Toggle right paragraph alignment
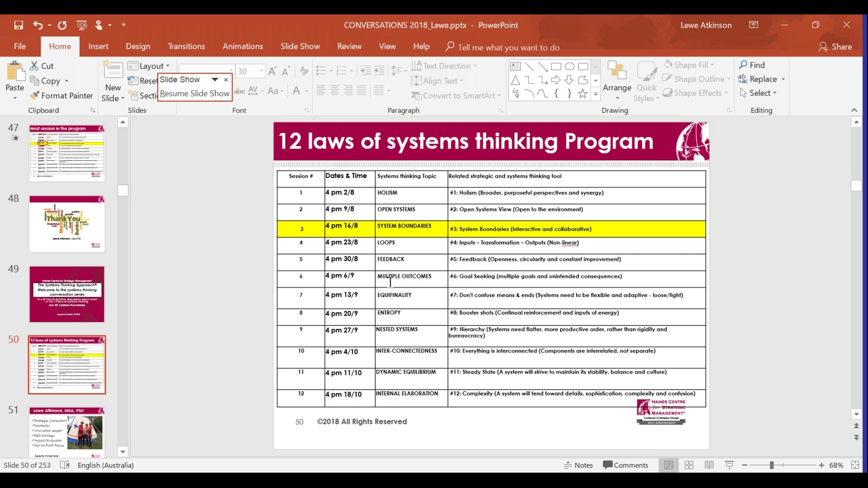The image size is (868, 488). [x=348, y=90]
